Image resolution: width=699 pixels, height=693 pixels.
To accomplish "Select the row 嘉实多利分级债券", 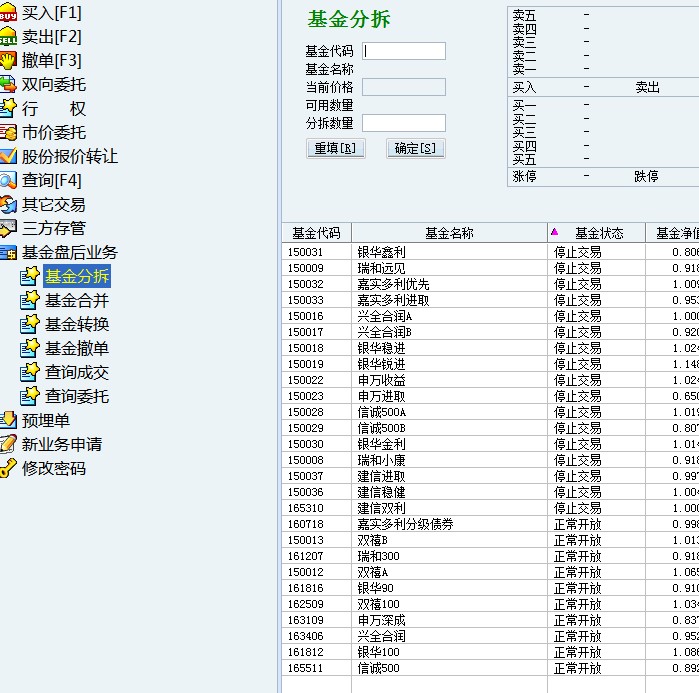I will tap(490, 524).
